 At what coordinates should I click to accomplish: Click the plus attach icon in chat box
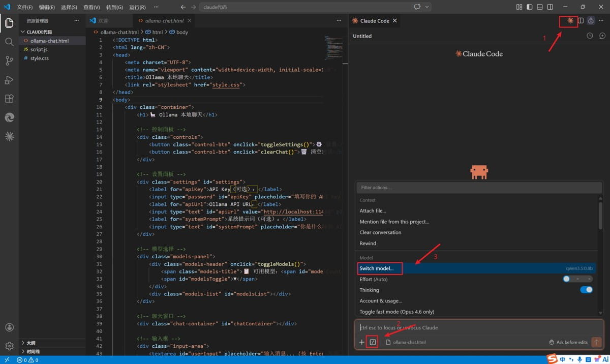tap(362, 342)
